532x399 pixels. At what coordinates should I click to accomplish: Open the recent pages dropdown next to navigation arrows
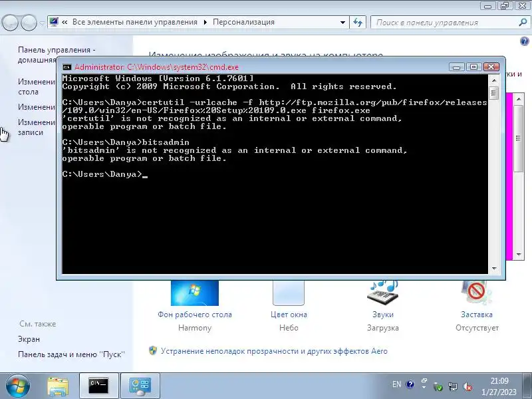[x=42, y=23]
